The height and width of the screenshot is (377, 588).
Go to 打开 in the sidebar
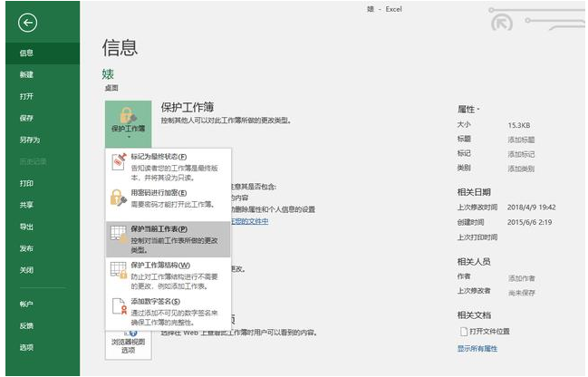tap(43, 96)
